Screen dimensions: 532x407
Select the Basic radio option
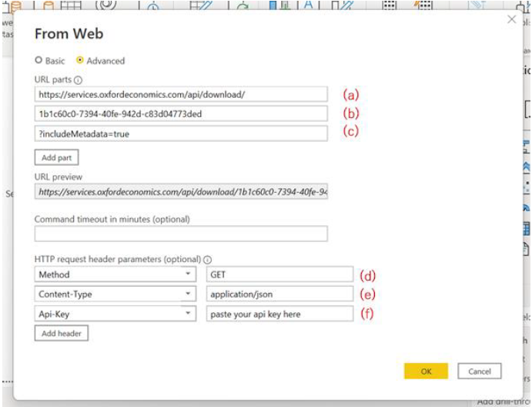[39, 60]
